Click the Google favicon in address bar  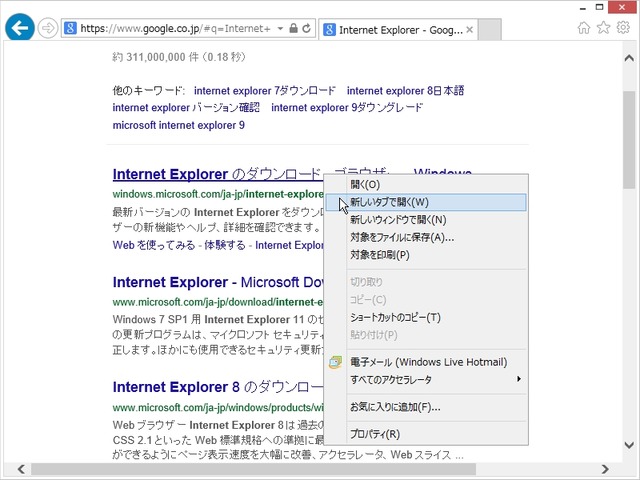pos(70,28)
